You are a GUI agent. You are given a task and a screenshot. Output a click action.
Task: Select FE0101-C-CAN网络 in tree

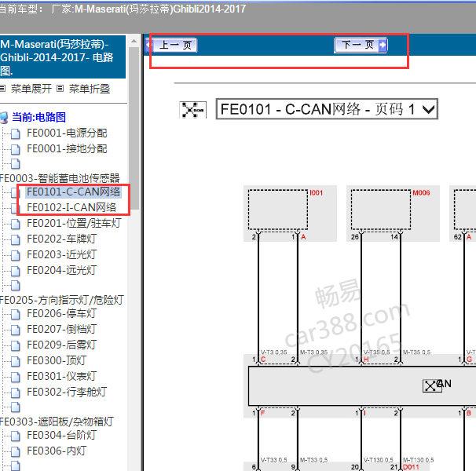(73, 192)
